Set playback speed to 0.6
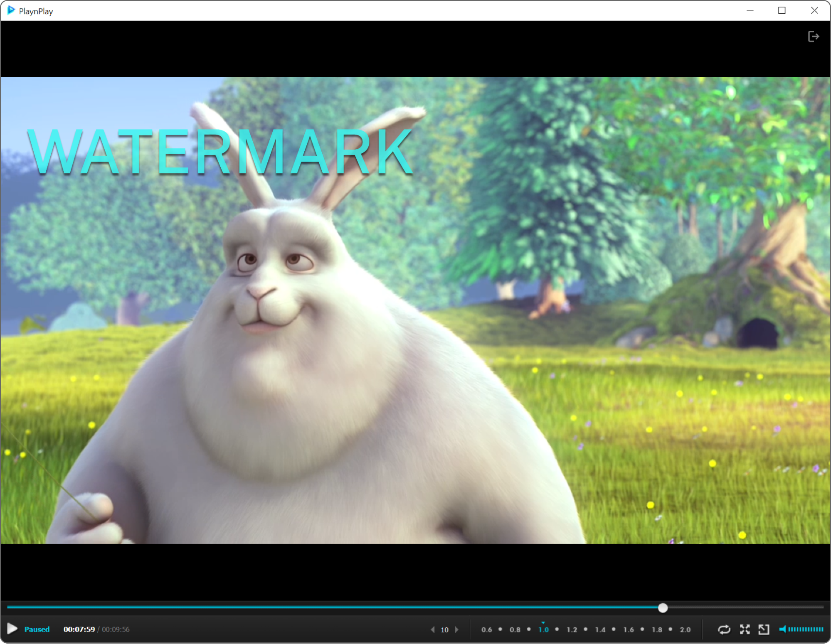 coord(486,630)
